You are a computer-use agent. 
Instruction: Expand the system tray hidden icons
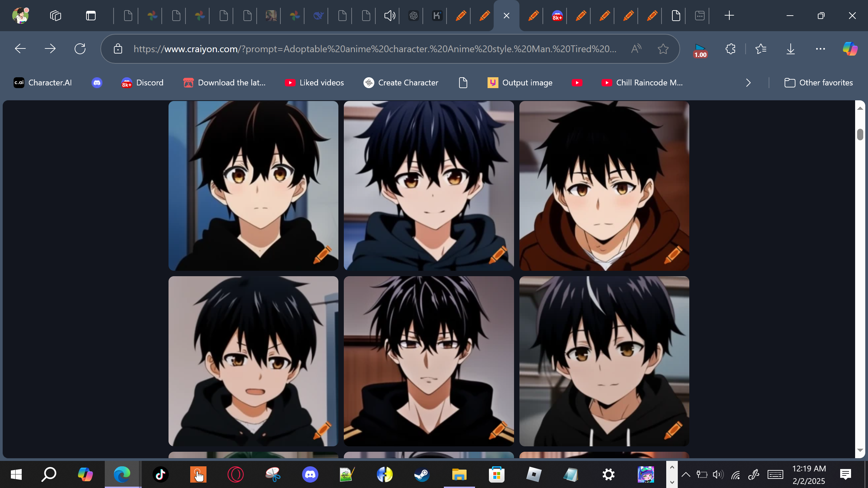pyautogui.click(x=686, y=474)
